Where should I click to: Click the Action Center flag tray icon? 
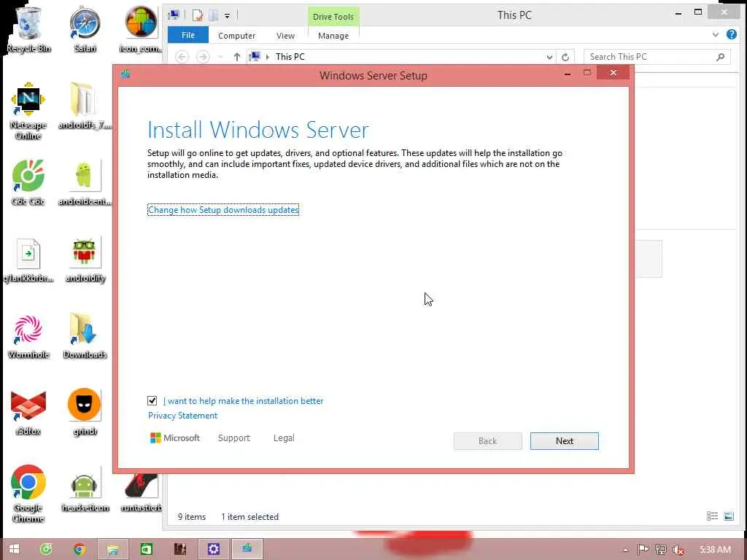coord(643,550)
